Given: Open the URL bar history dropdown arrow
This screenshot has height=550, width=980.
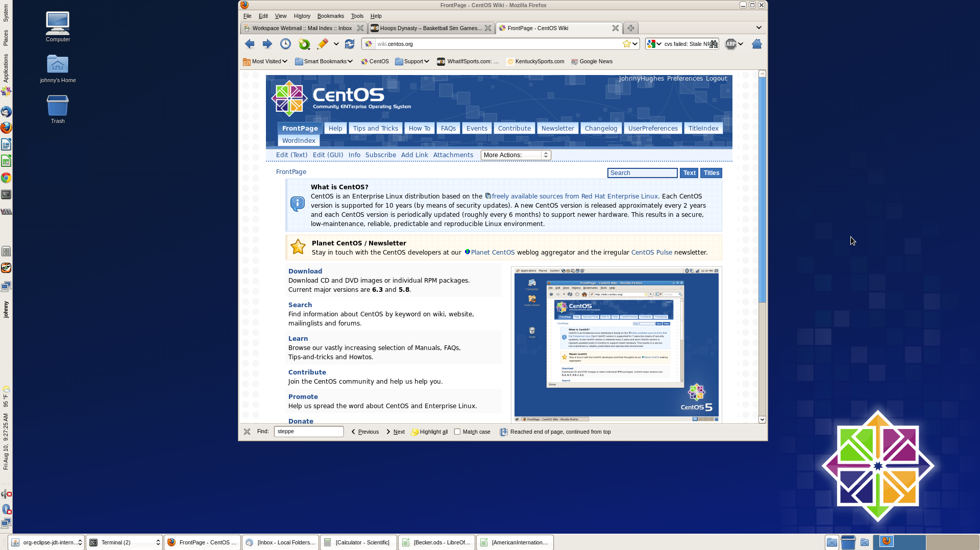Looking at the screenshot, I should pos(635,44).
